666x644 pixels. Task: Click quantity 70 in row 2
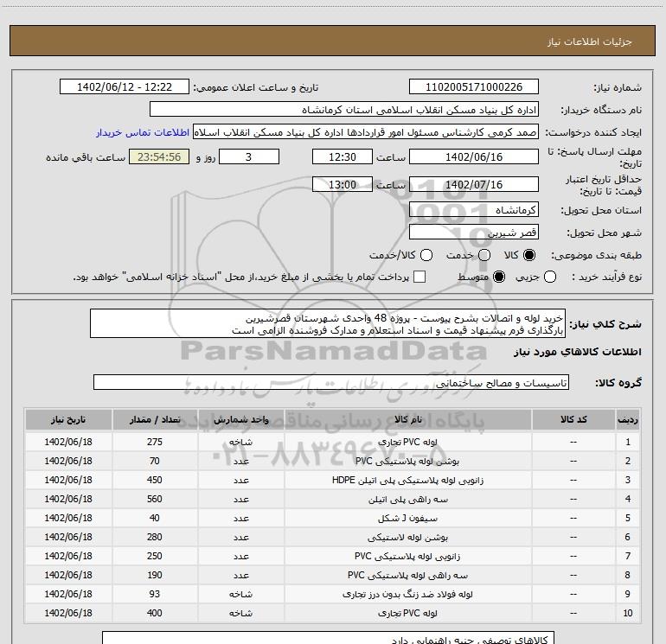(x=155, y=461)
